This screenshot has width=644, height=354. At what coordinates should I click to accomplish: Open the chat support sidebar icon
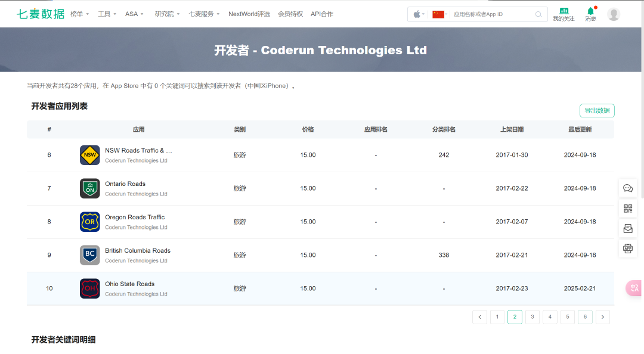point(628,188)
